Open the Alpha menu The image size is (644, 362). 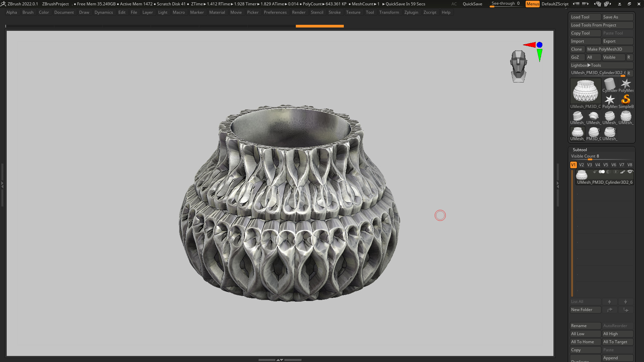[x=11, y=12]
